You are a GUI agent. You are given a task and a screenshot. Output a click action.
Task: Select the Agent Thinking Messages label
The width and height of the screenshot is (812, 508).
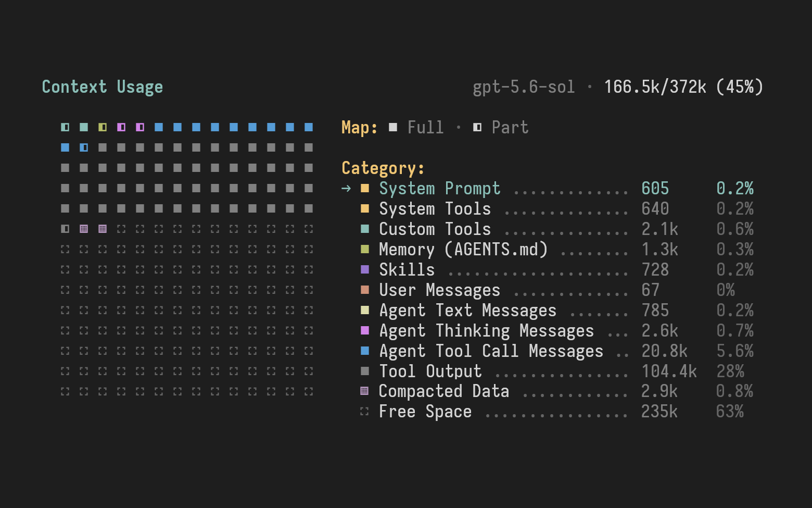[486, 330]
